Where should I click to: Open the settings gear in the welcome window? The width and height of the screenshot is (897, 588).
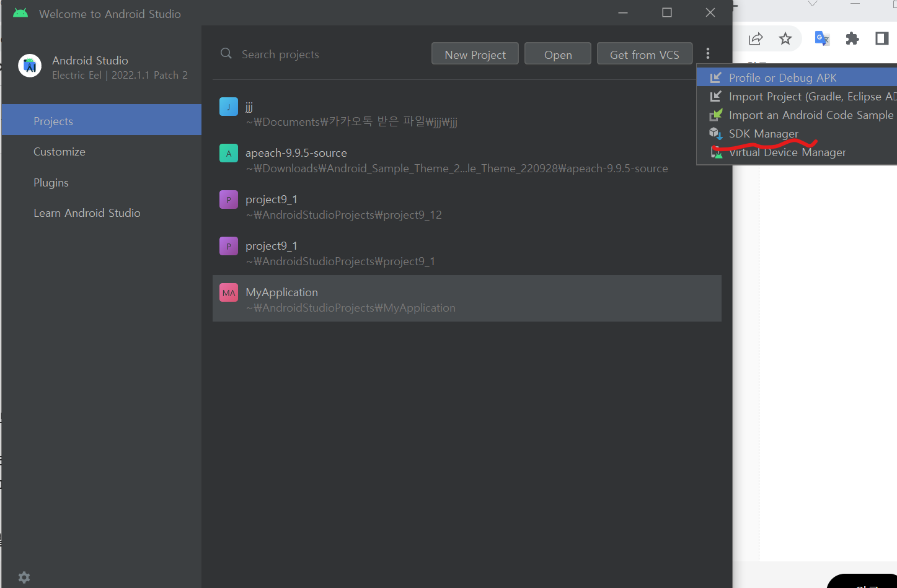[24, 577]
